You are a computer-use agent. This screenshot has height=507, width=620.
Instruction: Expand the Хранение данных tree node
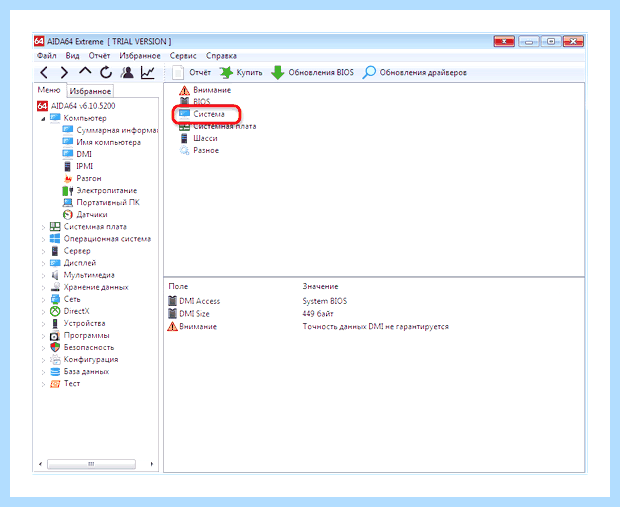[43, 288]
